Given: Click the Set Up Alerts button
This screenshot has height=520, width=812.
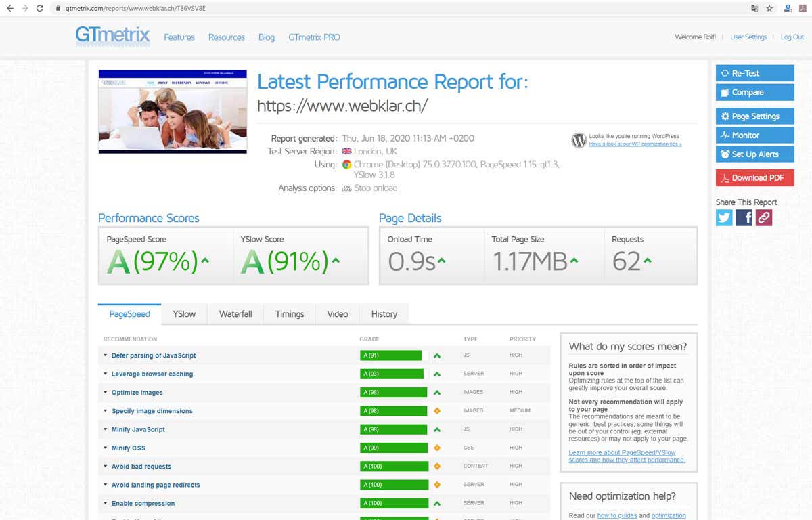Looking at the screenshot, I should [x=755, y=154].
